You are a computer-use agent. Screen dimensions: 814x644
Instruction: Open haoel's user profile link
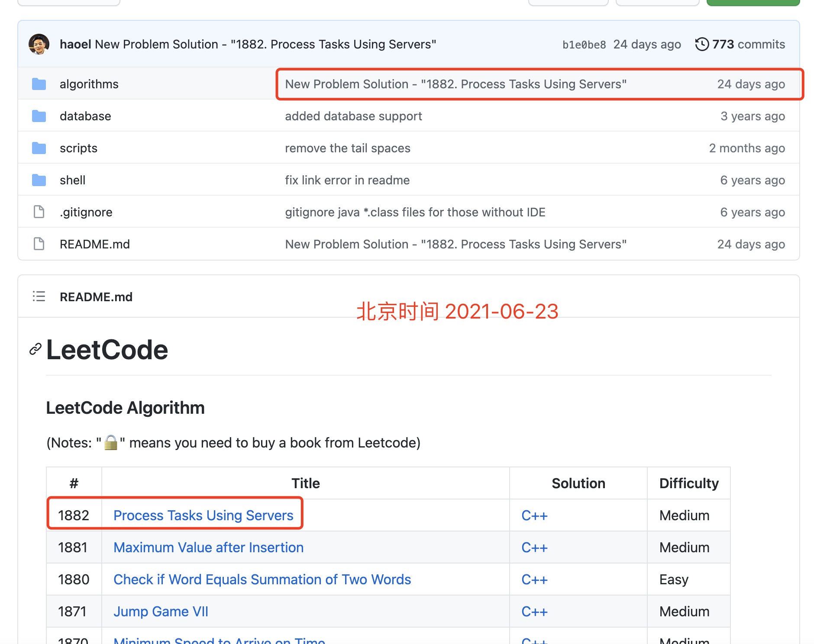(75, 44)
